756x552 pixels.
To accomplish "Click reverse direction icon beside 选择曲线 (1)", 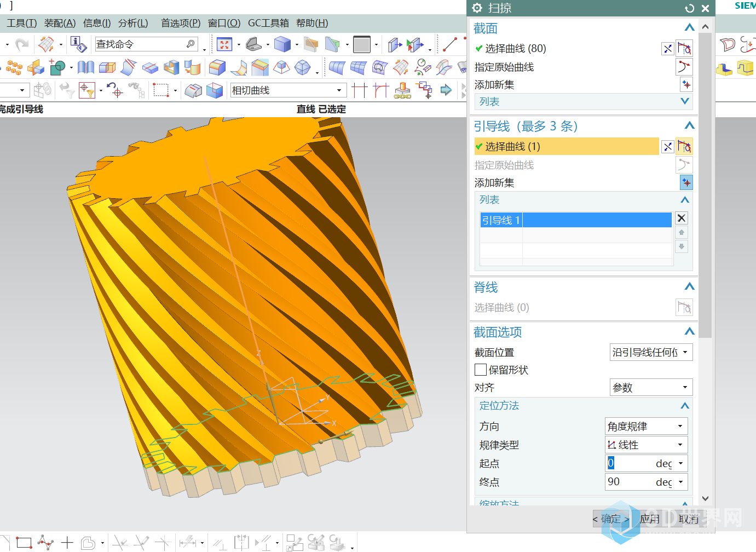I will [668, 146].
